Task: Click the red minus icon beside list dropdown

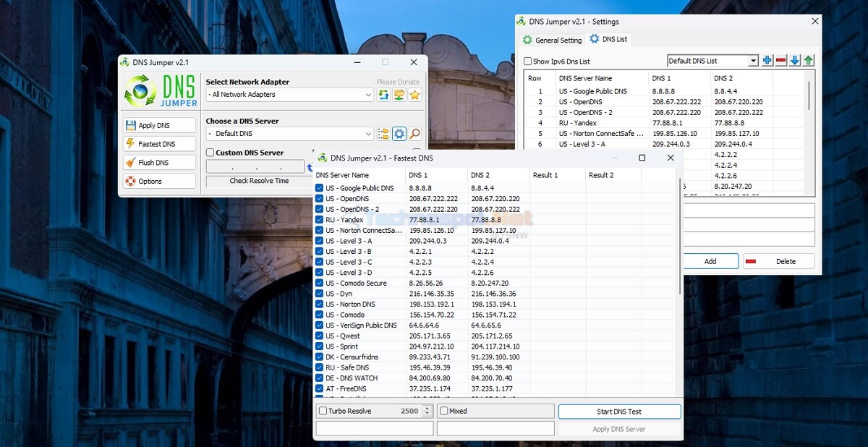Action: point(781,61)
